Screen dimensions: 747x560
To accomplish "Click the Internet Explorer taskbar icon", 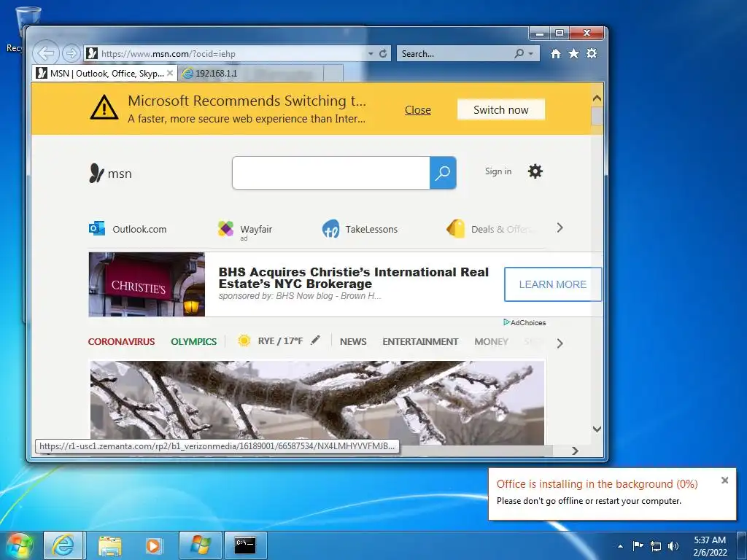I will [63, 545].
